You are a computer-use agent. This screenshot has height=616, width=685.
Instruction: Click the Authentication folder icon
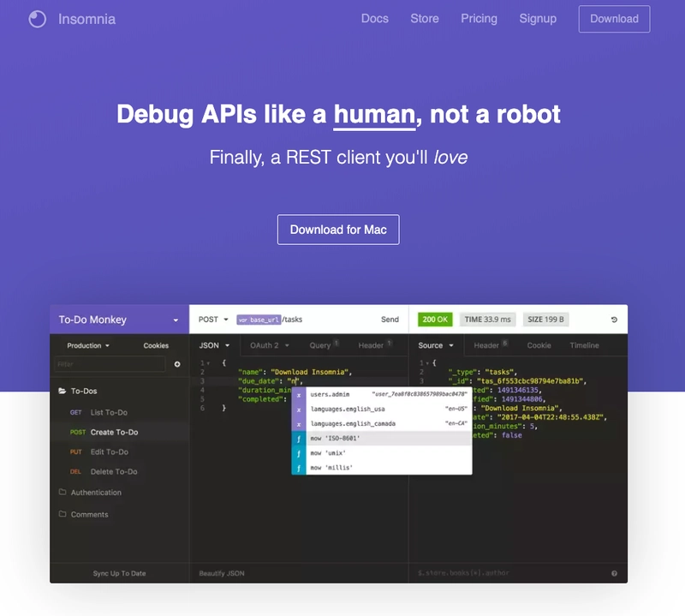tap(63, 492)
